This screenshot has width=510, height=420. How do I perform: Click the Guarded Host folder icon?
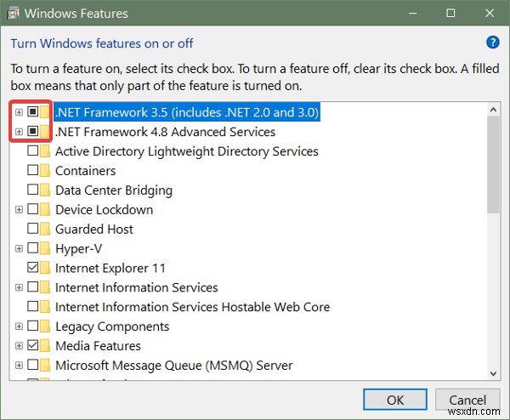pos(45,229)
